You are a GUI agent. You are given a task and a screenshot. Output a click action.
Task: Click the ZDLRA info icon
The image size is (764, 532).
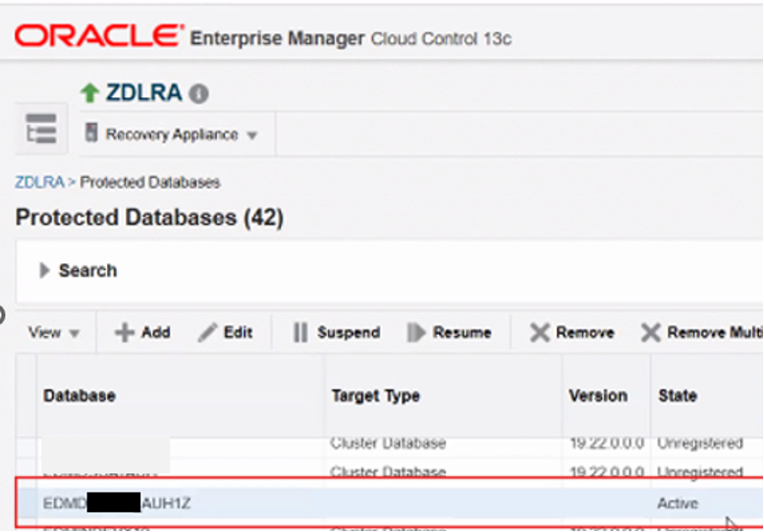[198, 94]
